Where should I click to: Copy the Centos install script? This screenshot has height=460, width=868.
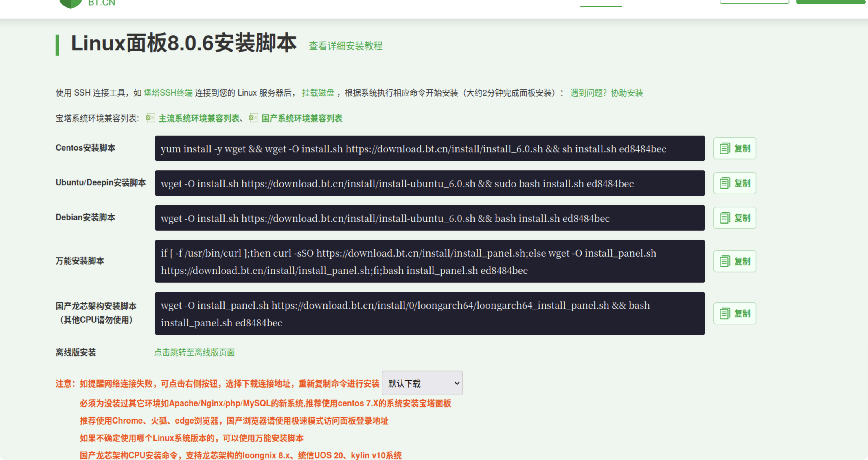[x=735, y=148]
